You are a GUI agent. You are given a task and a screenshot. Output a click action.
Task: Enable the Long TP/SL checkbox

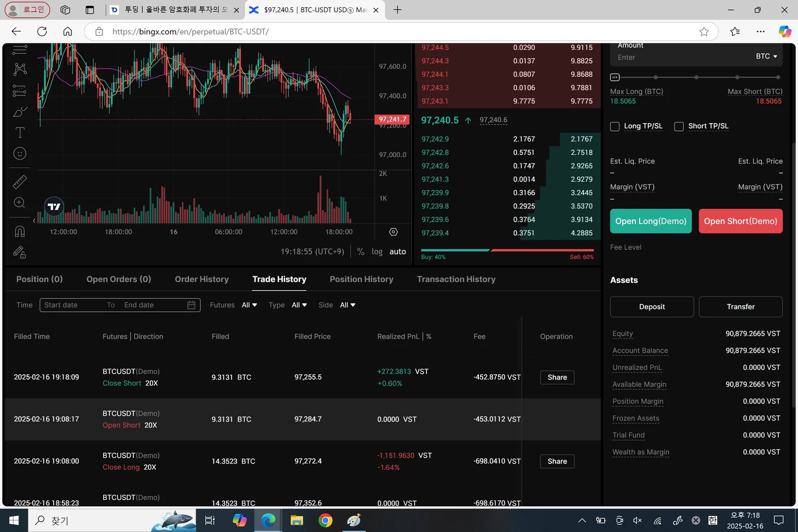[x=615, y=127]
